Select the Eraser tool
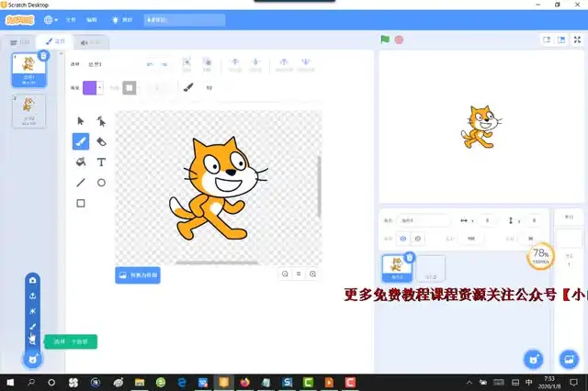The width and height of the screenshot is (588, 391). (x=101, y=141)
